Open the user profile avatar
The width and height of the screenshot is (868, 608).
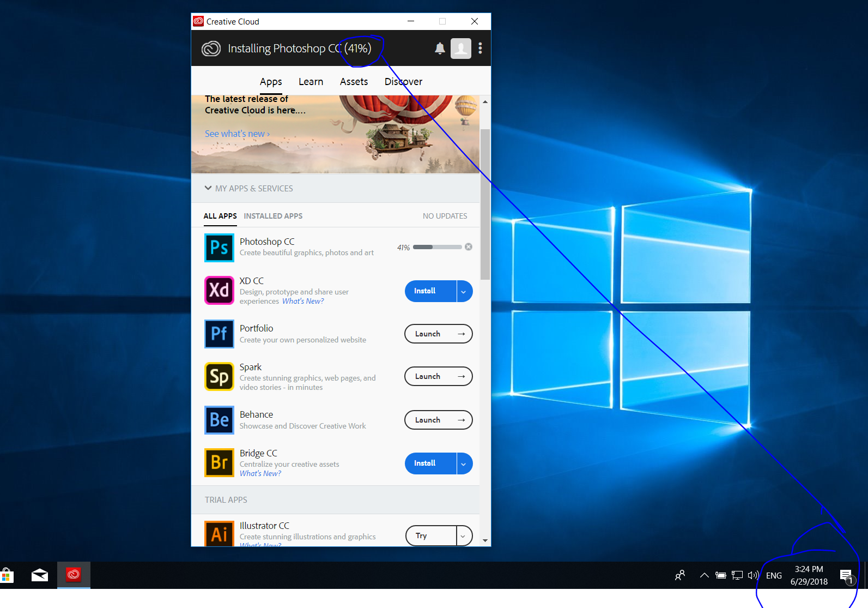click(x=461, y=49)
